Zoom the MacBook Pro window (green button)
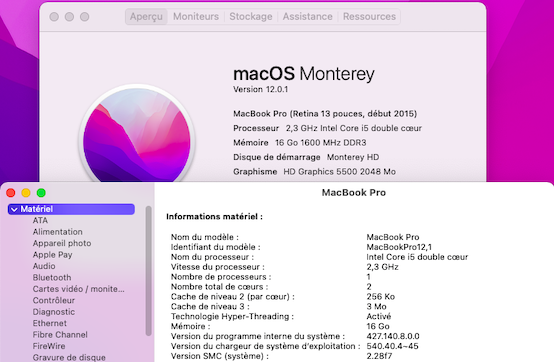The height and width of the screenshot is (362, 554). (x=41, y=193)
